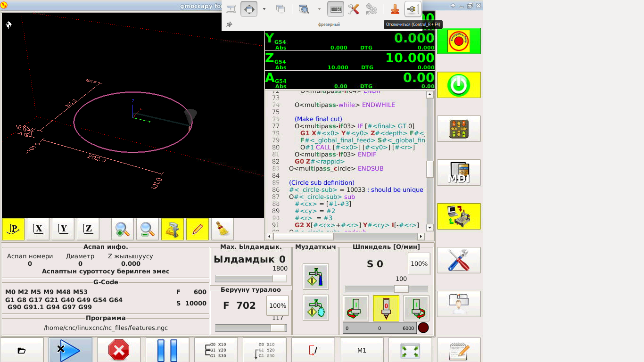Pause the running program
This screenshot has height=362, width=644.
coord(167,350)
